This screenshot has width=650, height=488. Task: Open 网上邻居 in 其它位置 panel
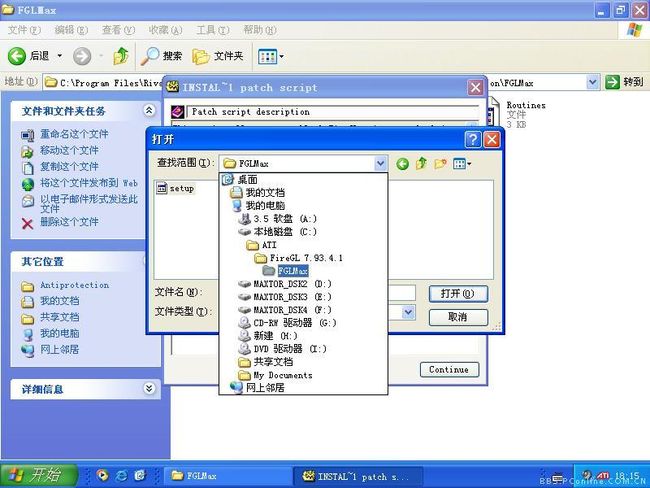(x=60, y=350)
